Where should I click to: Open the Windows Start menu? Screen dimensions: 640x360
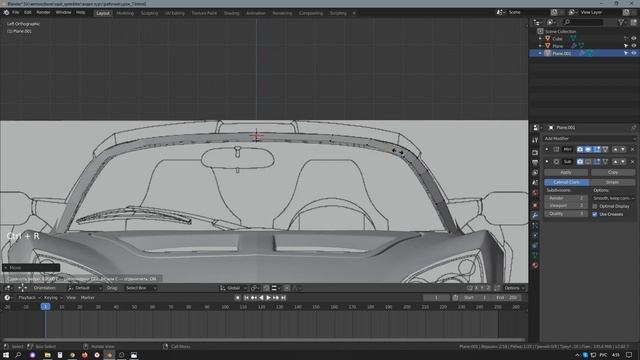tap(6, 355)
